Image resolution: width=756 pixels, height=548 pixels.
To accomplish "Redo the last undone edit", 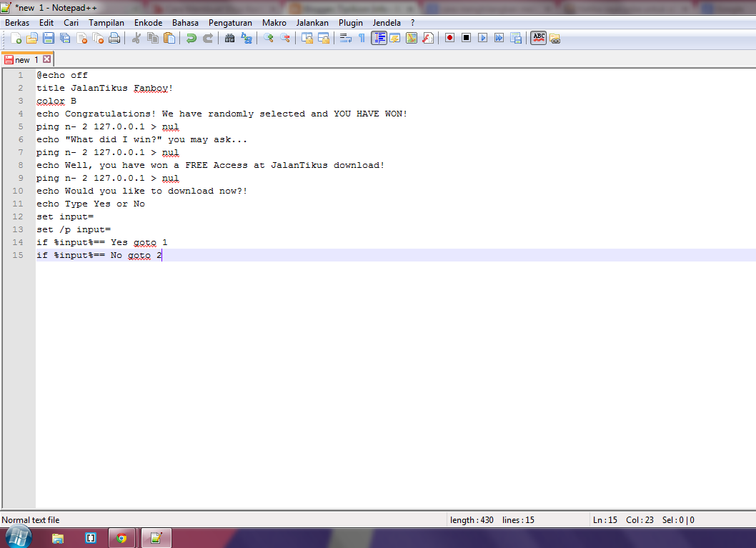I will [x=208, y=38].
